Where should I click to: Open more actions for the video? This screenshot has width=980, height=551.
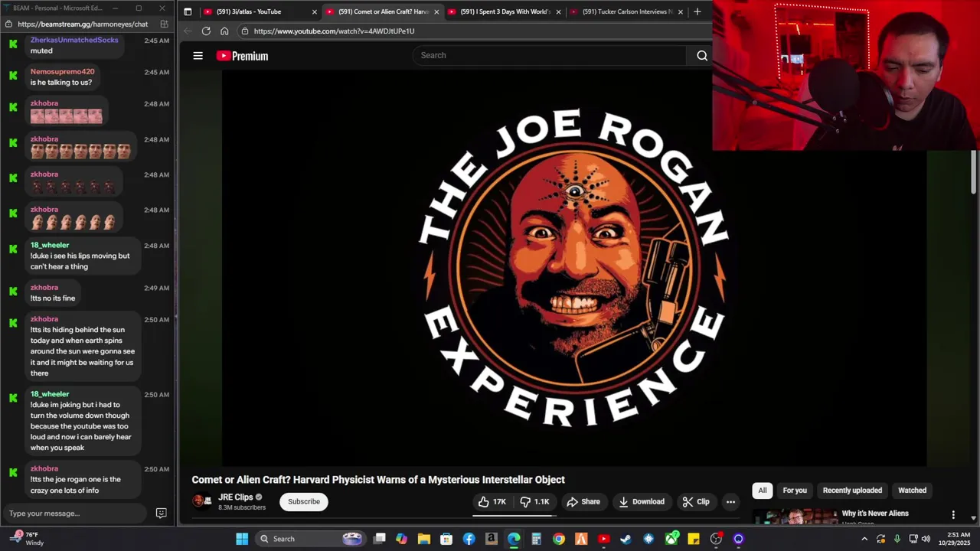point(730,501)
